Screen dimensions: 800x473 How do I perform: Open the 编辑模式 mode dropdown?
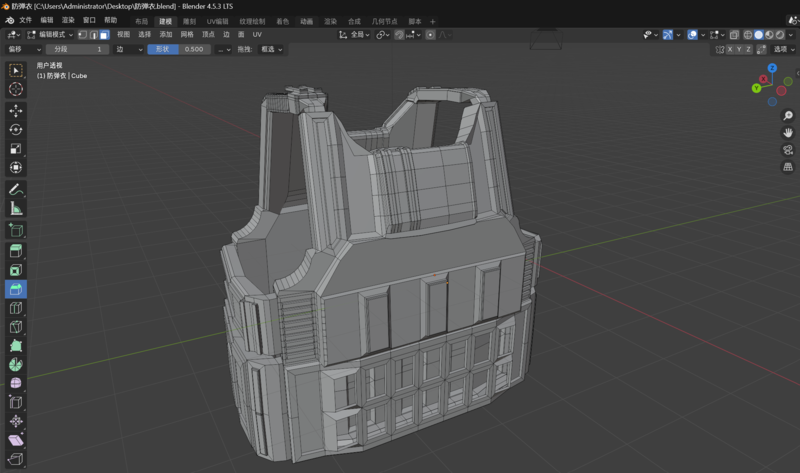point(52,35)
